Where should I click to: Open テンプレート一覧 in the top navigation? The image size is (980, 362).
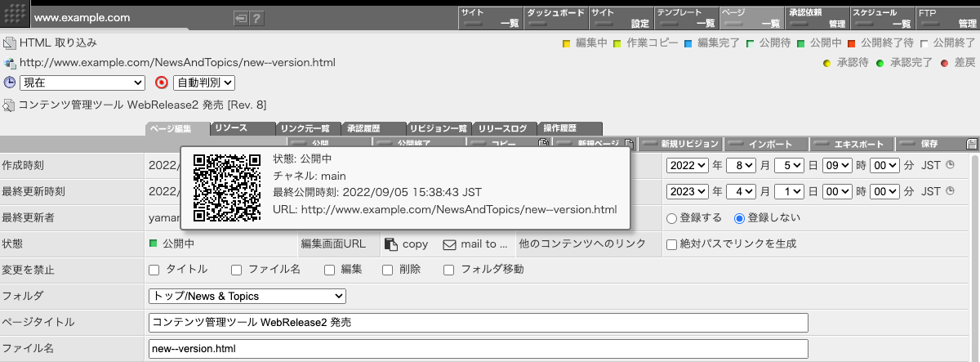tap(686, 18)
